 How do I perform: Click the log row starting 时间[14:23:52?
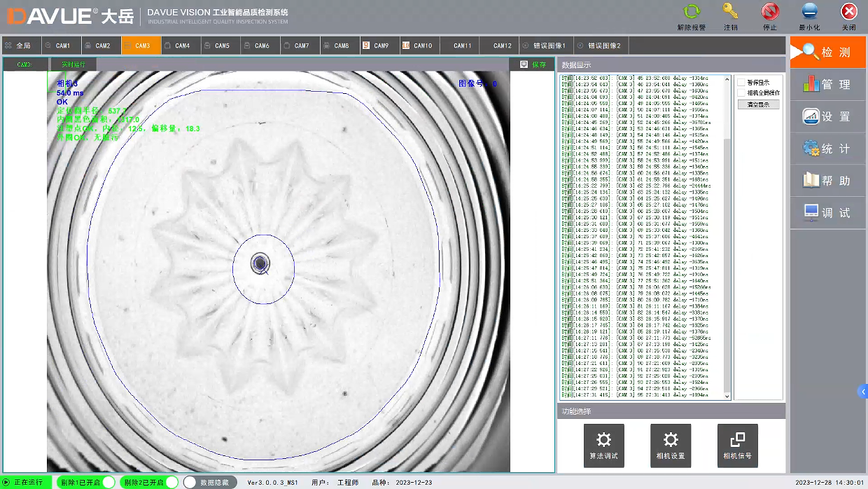coord(636,78)
